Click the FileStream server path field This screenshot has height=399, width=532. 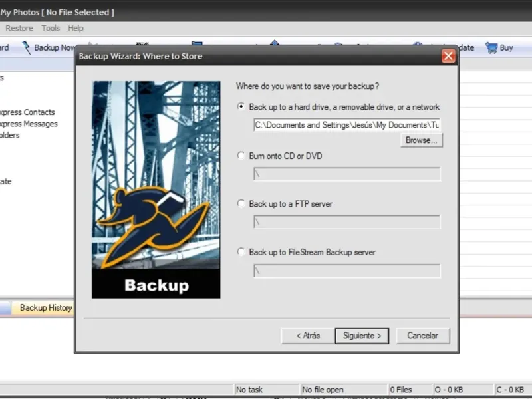click(346, 271)
